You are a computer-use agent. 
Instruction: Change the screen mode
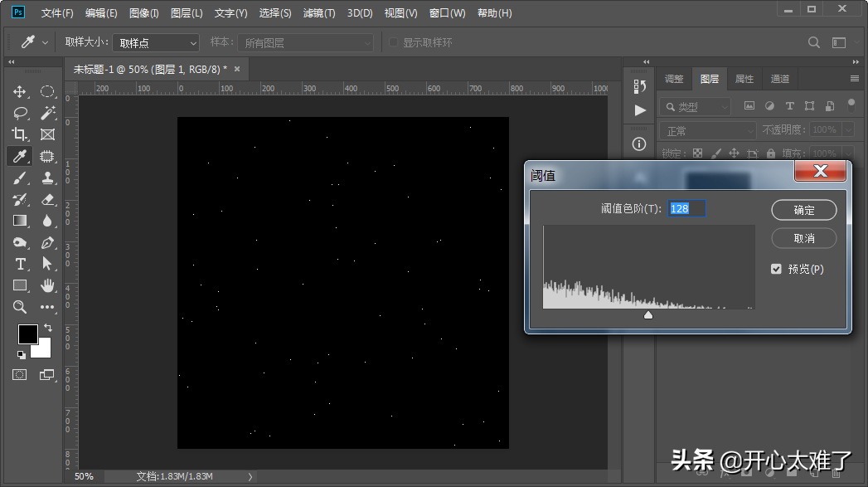pyautogui.click(x=47, y=375)
